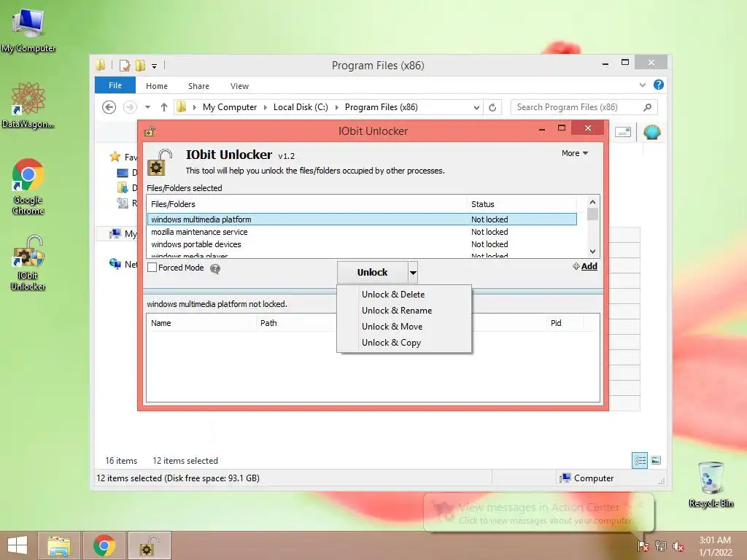Open address bar history dropdown
Viewport: 747px width, 560px height.
tap(476, 108)
